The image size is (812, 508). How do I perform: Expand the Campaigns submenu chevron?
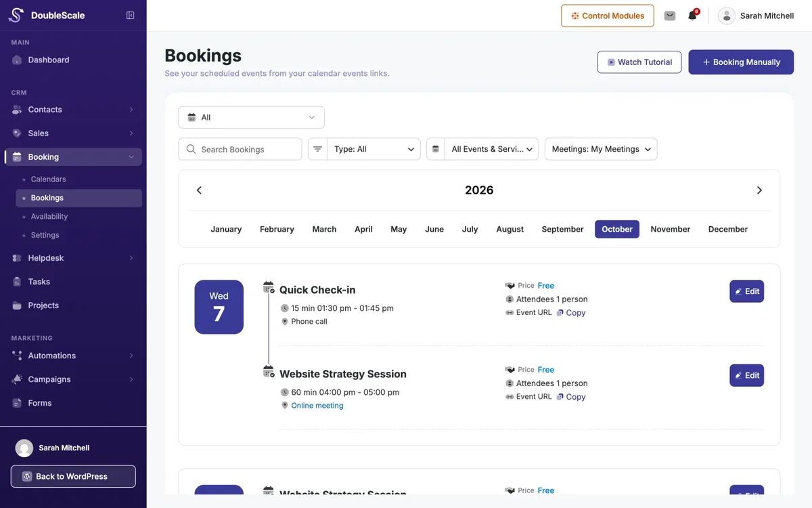[x=131, y=379]
